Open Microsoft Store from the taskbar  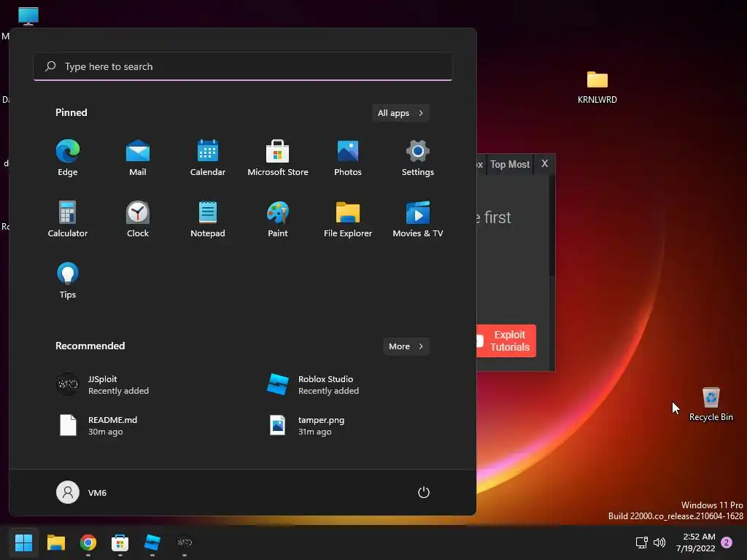point(120,542)
